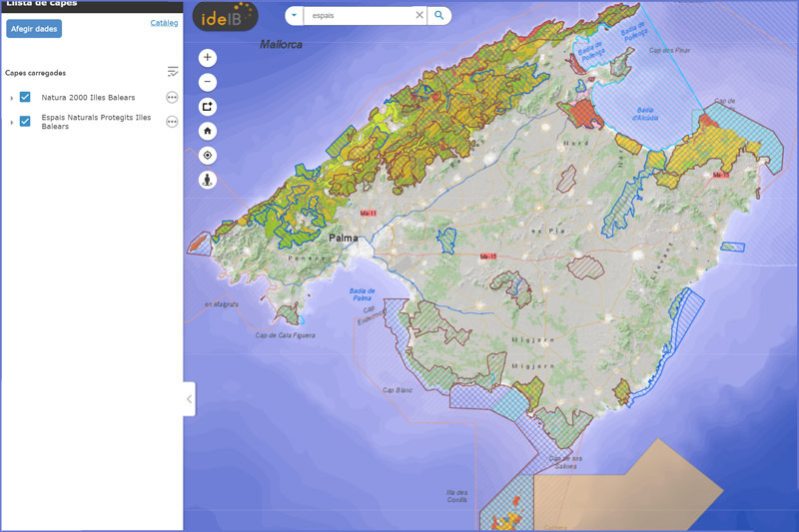Locate my position on the map
The height and width of the screenshot is (532, 799).
pyautogui.click(x=208, y=155)
